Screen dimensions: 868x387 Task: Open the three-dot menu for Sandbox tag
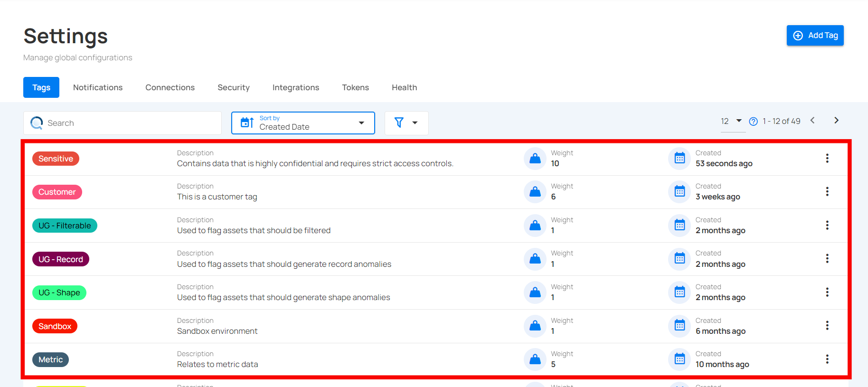pos(827,325)
